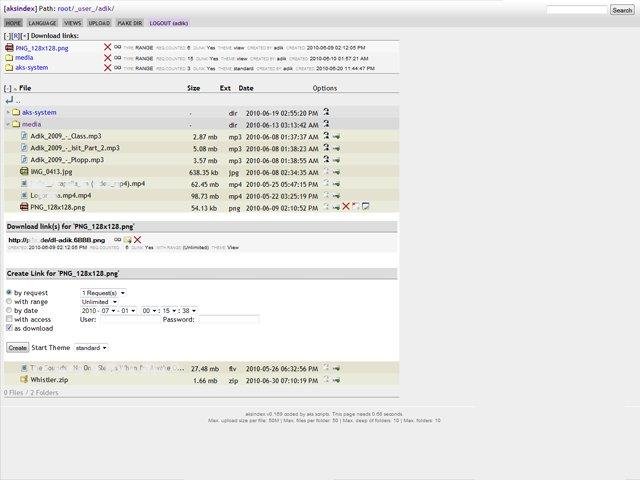Select the 'by request' radio option
Screen dimensions: 640x480
[x=9, y=292]
